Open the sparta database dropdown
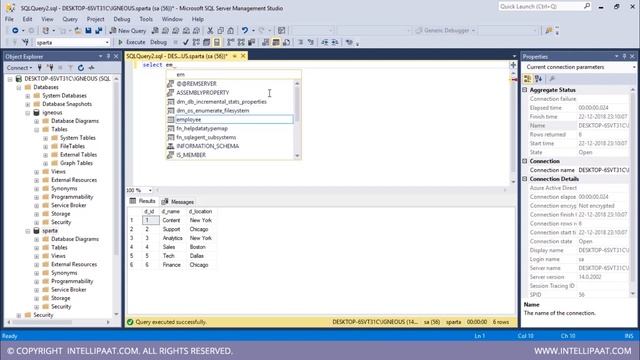 [107, 42]
